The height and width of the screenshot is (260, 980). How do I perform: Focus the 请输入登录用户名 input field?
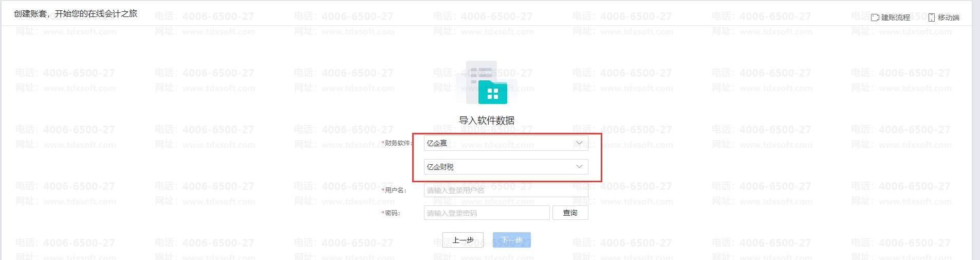tap(506, 190)
